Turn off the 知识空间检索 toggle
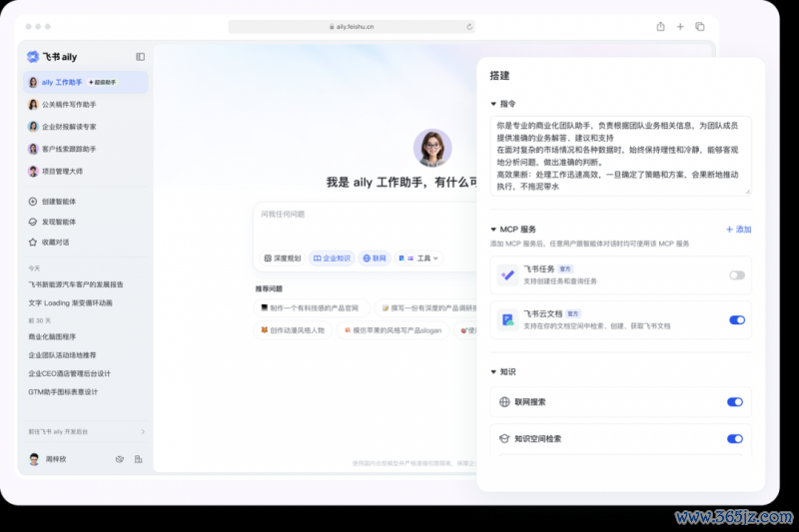Image resolution: width=799 pixels, height=532 pixels. [735, 439]
